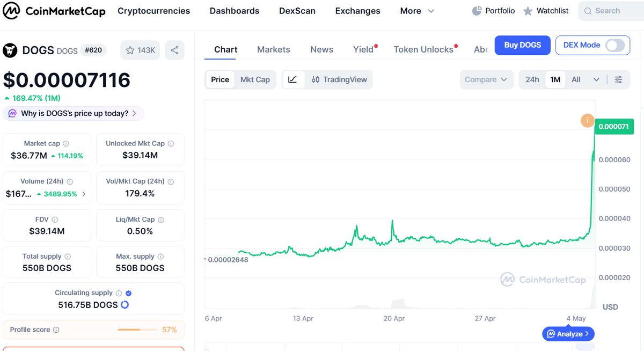The width and height of the screenshot is (644, 351).
Task: Click the Profile score info icon
Action: click(x=56, y=330)
